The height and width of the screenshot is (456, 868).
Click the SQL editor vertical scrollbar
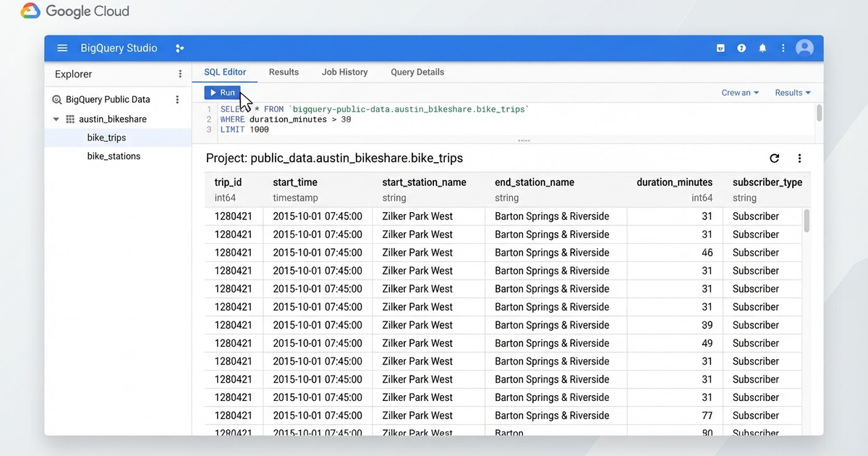coord(819,113)
